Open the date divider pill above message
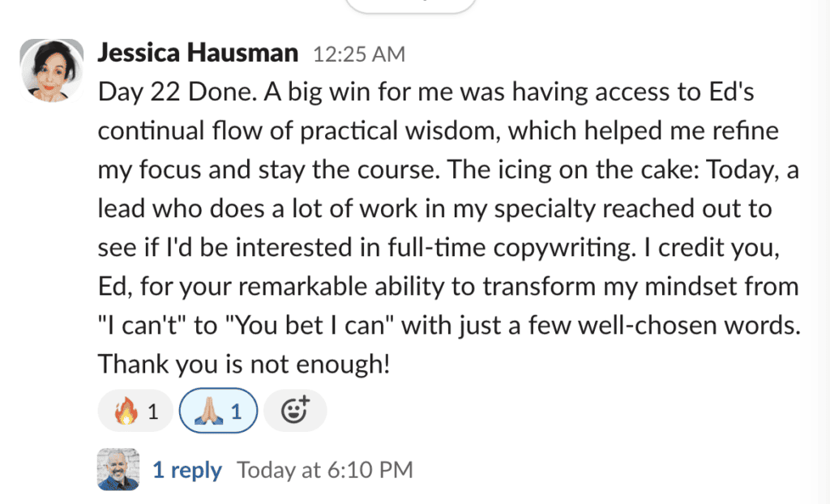The image size is (830, 504). point(410,6)
